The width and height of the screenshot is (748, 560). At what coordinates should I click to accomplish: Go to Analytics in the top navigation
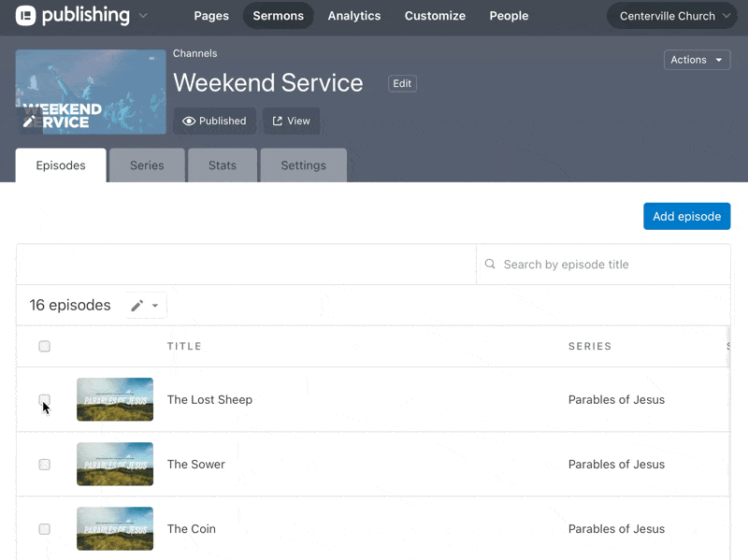tap(353, 16)
